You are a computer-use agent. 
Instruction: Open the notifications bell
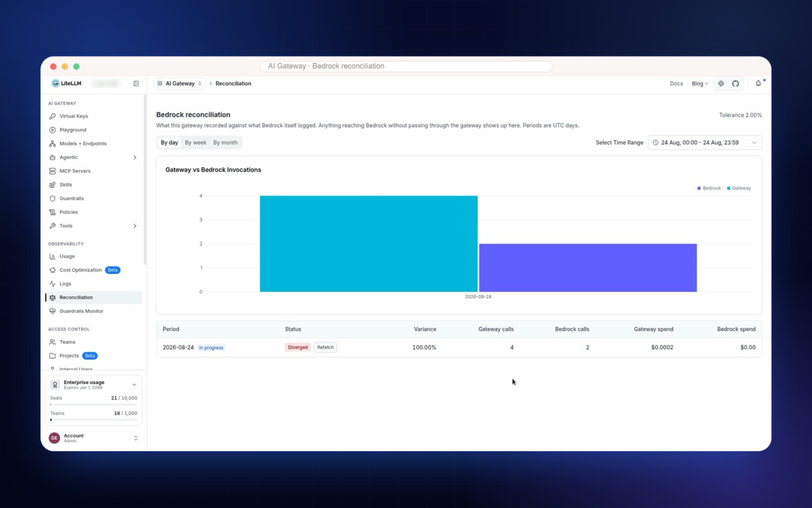coord(758,84)
